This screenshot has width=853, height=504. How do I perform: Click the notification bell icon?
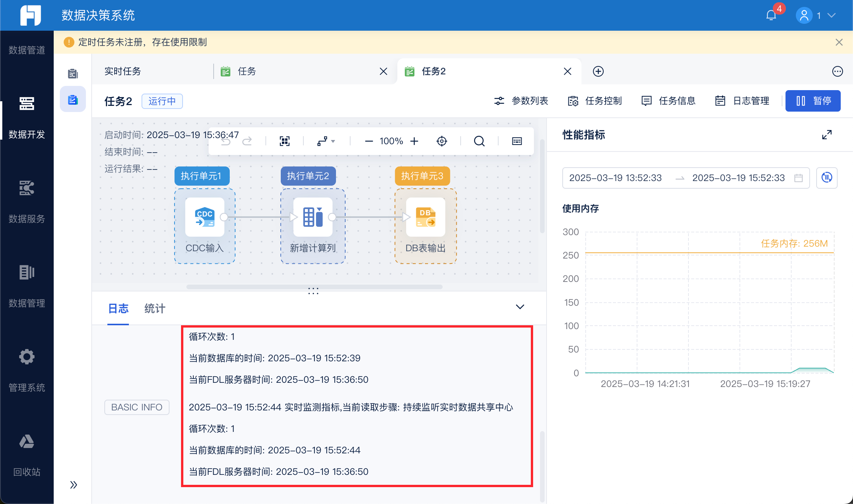[771, 15]
